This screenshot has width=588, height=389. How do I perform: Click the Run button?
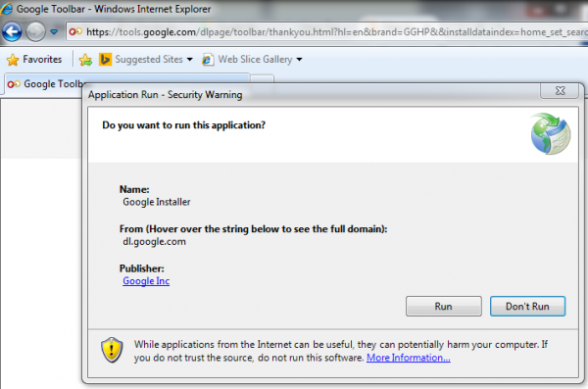pos(444,306)
